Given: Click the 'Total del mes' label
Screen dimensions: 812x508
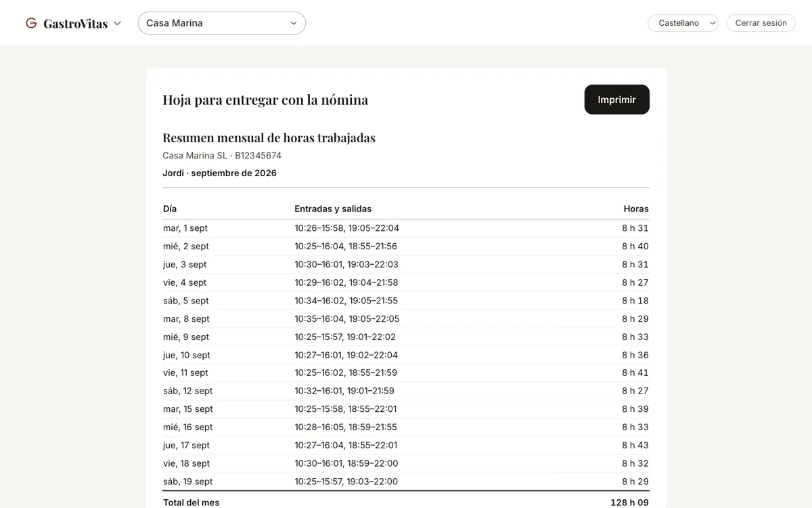Looking at the screenshot, I should pyautogui.click(x=191, y=503).
